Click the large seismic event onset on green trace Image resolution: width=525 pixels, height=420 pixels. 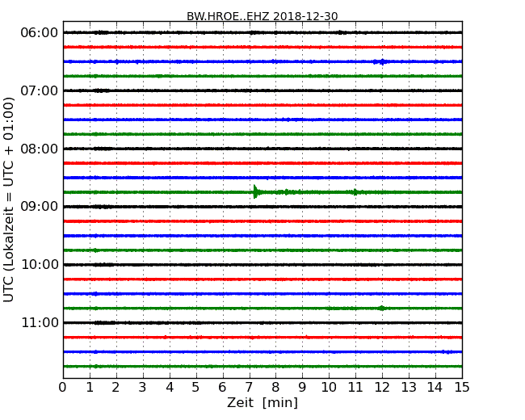click(x=256, y=192)
